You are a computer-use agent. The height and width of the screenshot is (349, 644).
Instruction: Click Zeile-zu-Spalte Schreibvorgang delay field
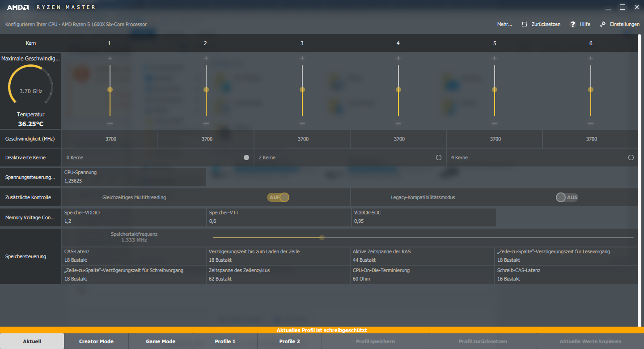[134, 275]
